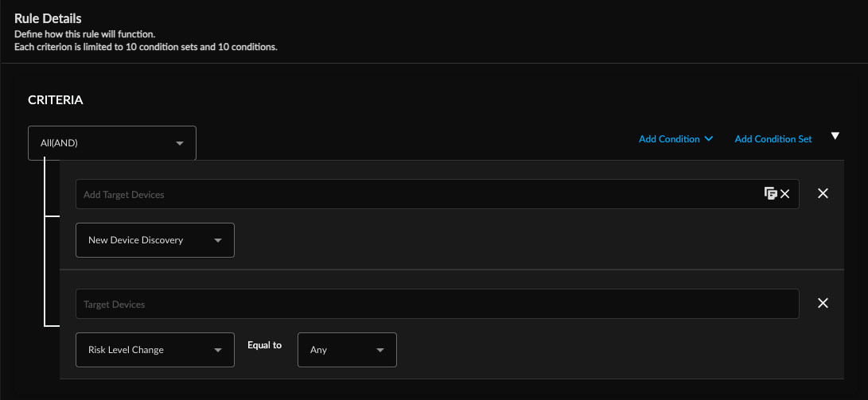
Task: Click the arrow on the All(AND) selector
Action: [x=180, y=143]
